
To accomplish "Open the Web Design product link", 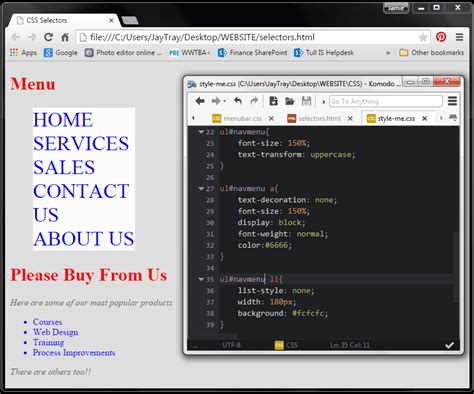I will (56, 332).
